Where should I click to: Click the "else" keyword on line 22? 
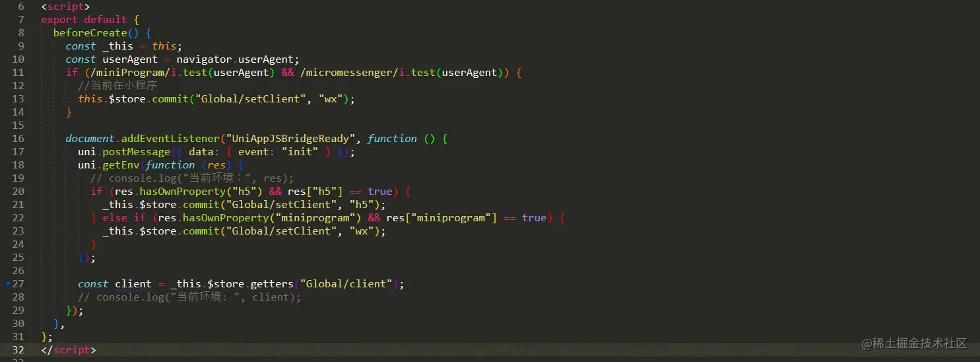[x=115, y=218]
